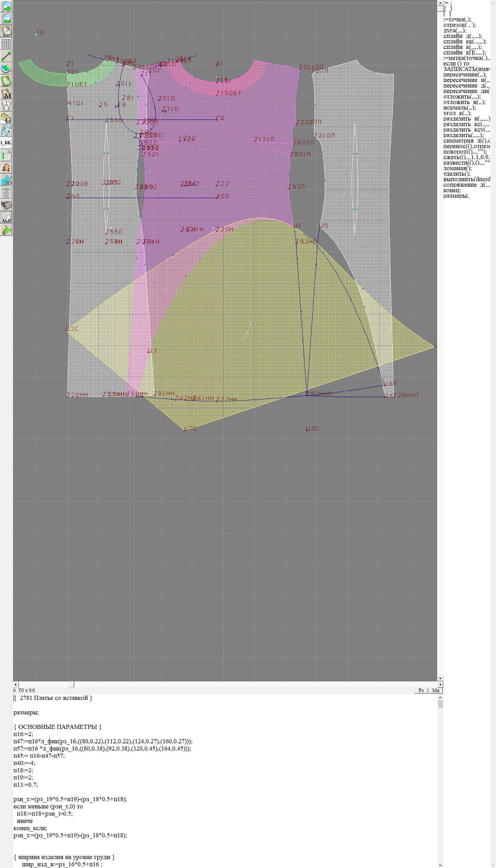This screenshot has width=496, height=868.
Task: Open the ALG algorithm document icon
Action: pyautogui.click(x=6, y=218)
